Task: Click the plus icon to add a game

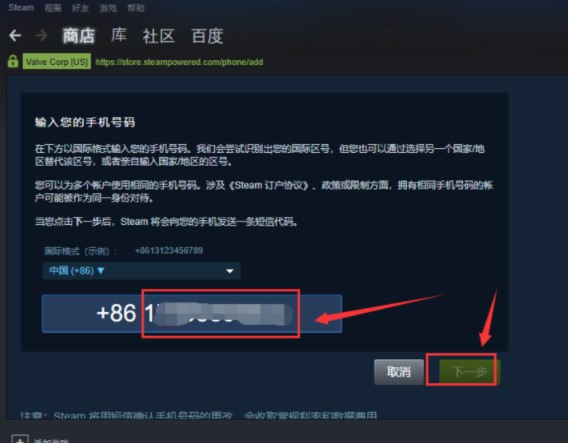Action: 20,438
